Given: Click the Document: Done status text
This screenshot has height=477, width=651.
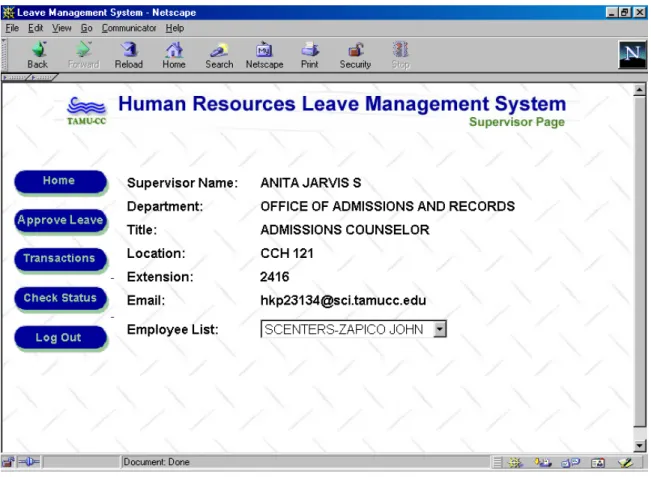Looking at the screenshot, I should point(157,462).
